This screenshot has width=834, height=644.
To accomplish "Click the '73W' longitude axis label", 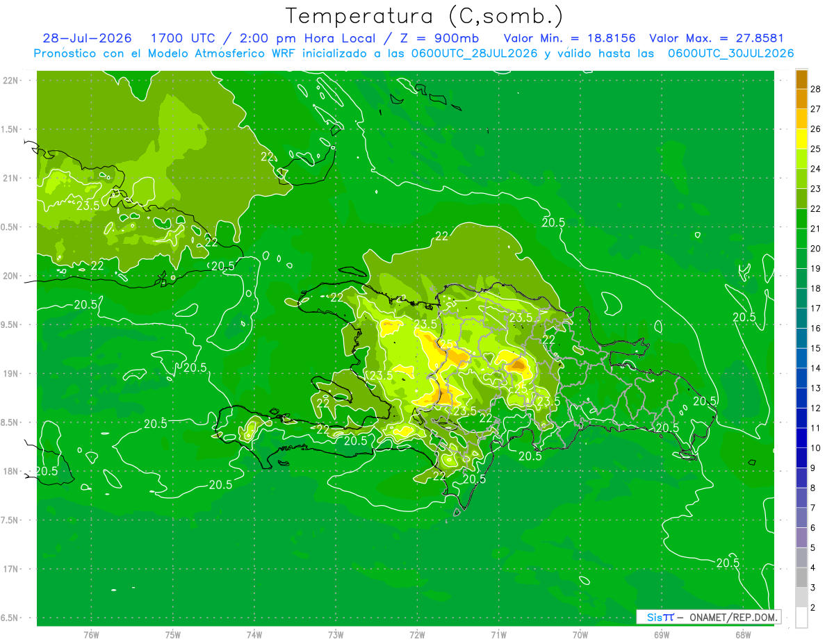I will pos(336,635).
